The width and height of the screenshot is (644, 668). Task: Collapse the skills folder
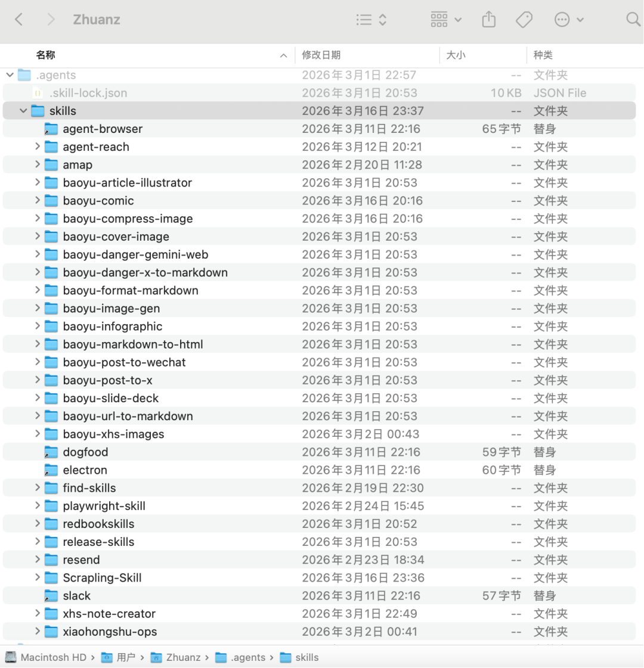click(23, 111)
